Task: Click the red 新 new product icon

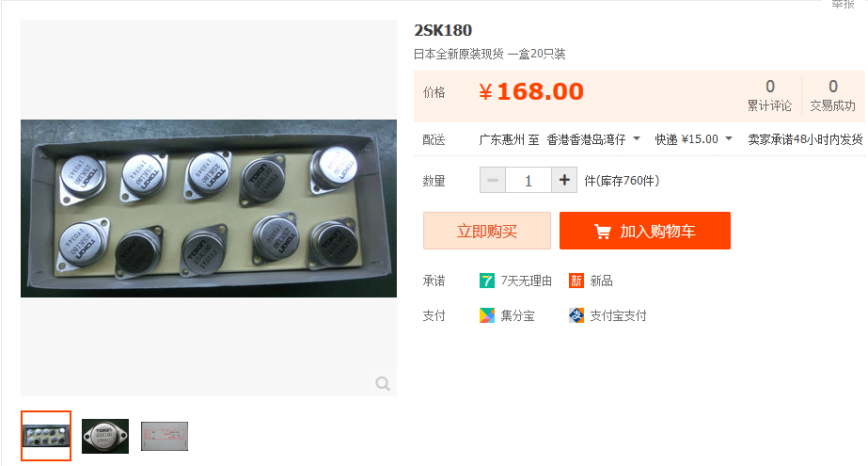Action: [x=576, y=281]
